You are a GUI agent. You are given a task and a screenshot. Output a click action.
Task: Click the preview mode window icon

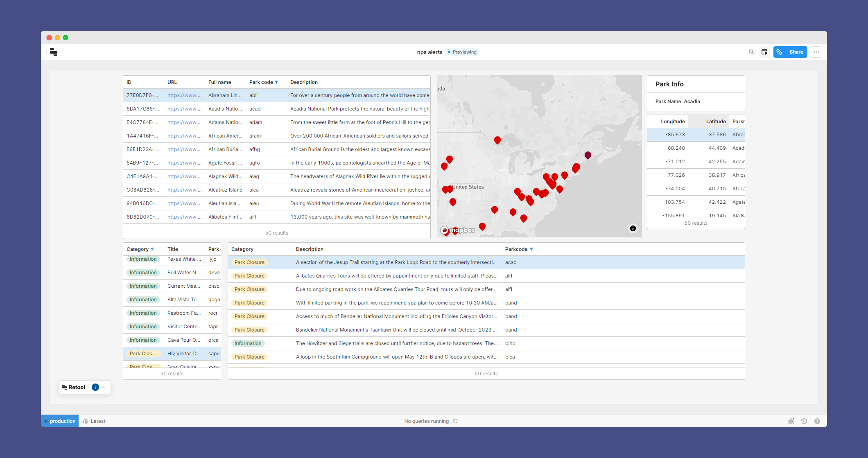(764, 52)
